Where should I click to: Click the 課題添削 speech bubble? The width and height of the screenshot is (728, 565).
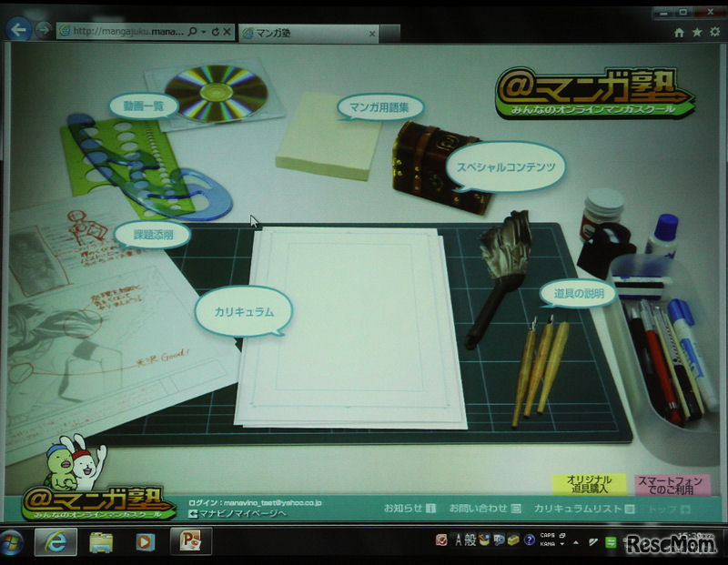click(x=153, y=235)
